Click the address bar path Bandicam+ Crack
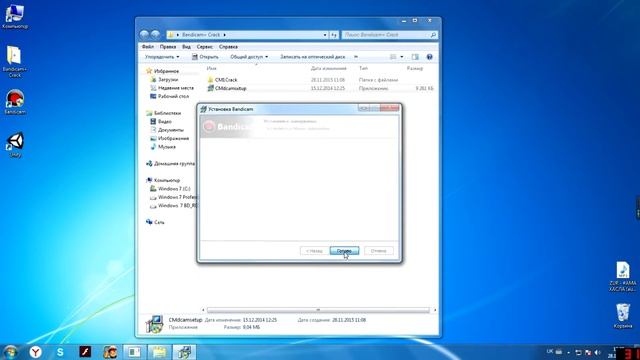 click(x=201, y=35)
